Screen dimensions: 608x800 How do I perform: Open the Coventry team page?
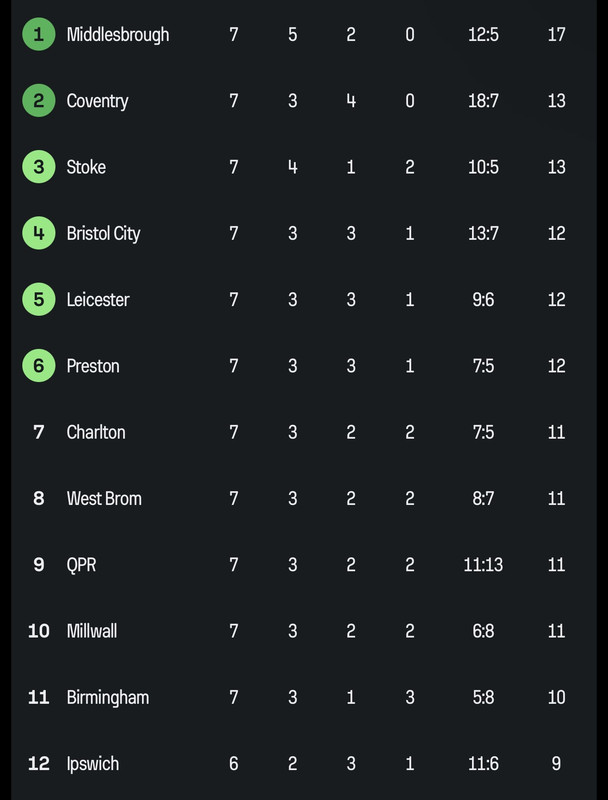pyautogui.click(x=97, y=101)
